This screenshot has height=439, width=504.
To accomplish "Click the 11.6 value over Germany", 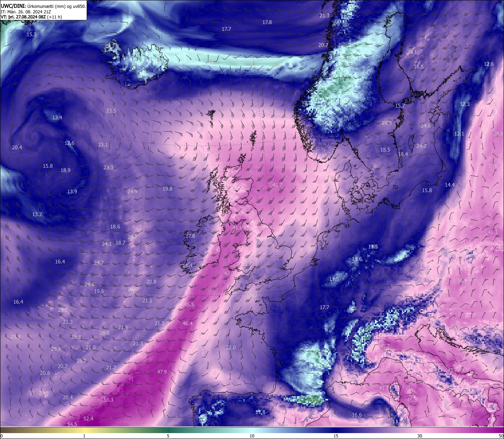I will click(357, 259).
